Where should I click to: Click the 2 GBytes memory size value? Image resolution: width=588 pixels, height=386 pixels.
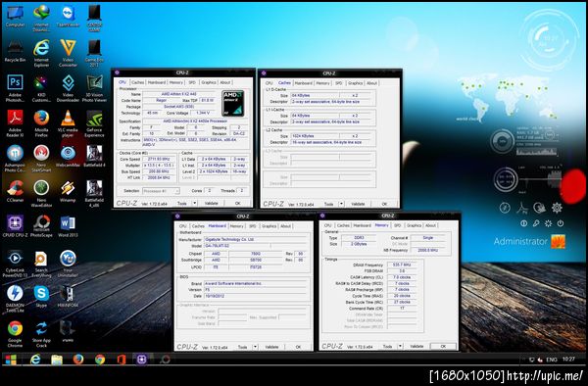pos(359,244)
